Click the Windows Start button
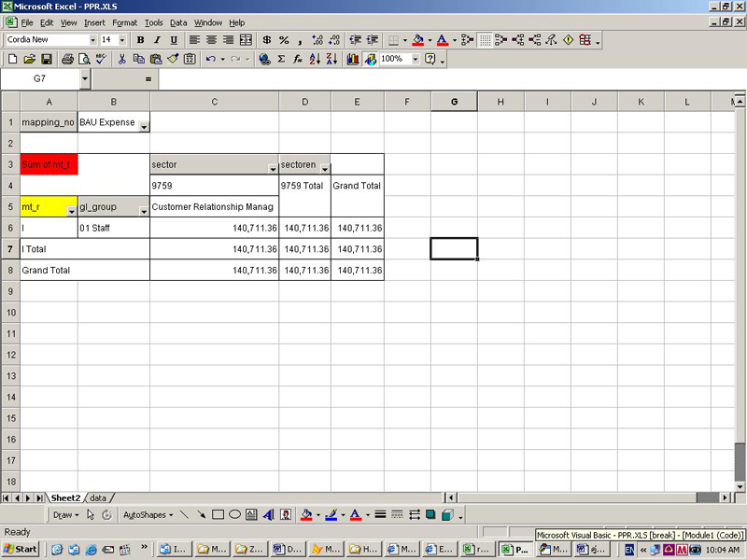The height and width of the screenshot is (560, 747). pyautogui.click(x=21, y=549)
